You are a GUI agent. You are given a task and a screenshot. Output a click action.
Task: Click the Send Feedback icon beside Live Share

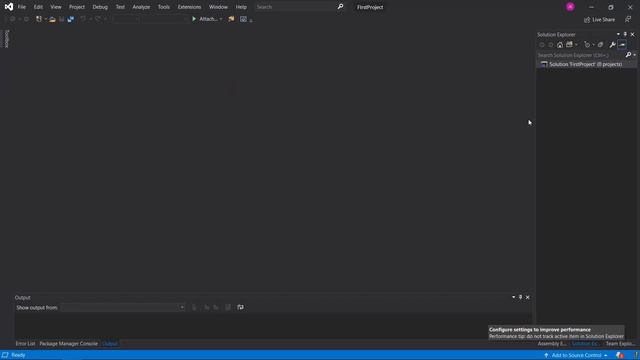[x=628, y=20]
